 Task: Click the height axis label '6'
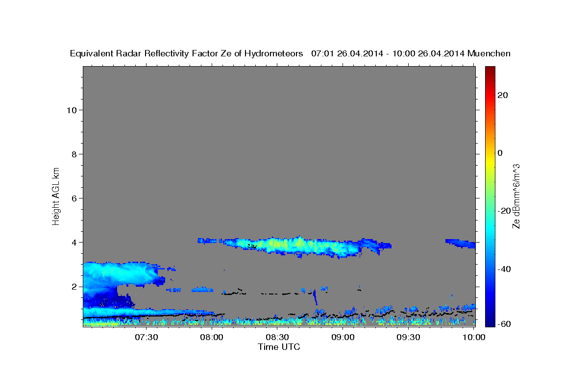73,198
